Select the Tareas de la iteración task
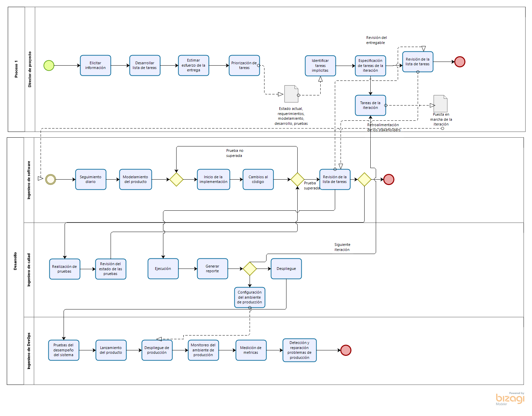Image resolution: width=532 pixels, height=416 pixels. [370, 105]
